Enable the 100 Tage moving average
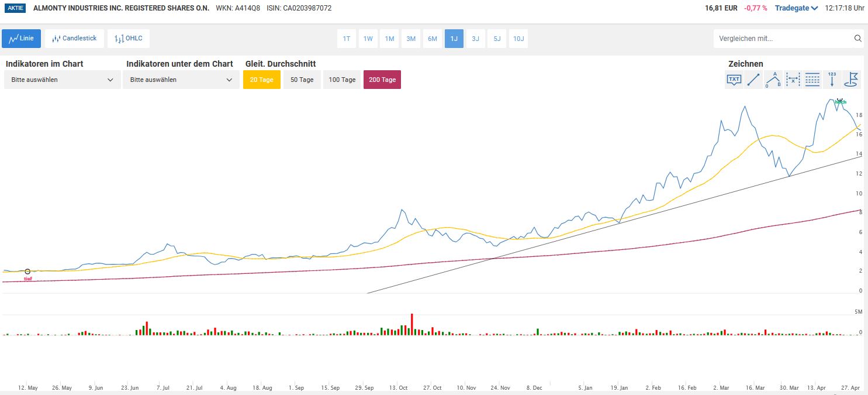Image resolution: width=868 pixels, height=395 pixels. tap(342, 80)
